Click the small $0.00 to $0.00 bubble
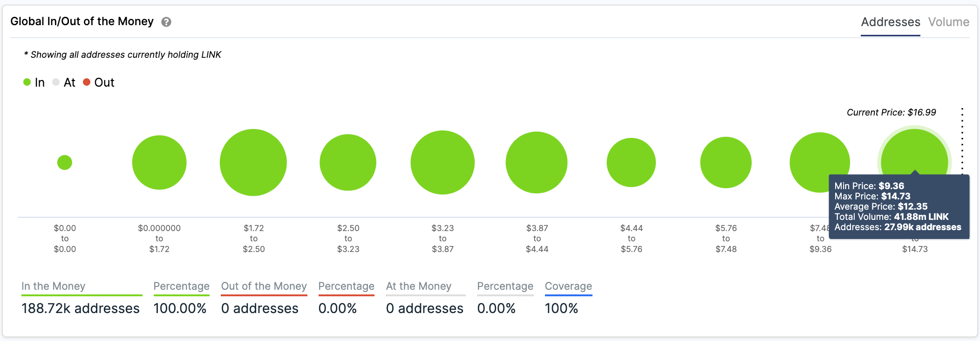 (x=65, y=163)
